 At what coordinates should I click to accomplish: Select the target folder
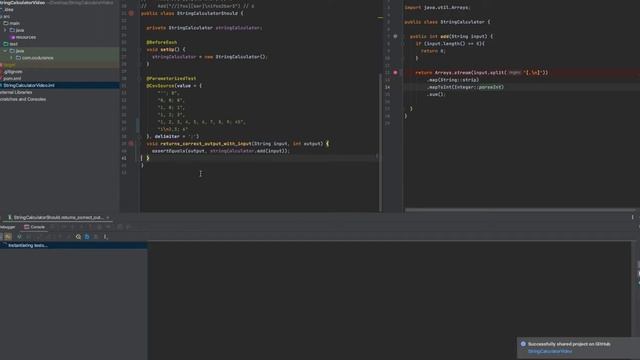[x=10, y=65]
